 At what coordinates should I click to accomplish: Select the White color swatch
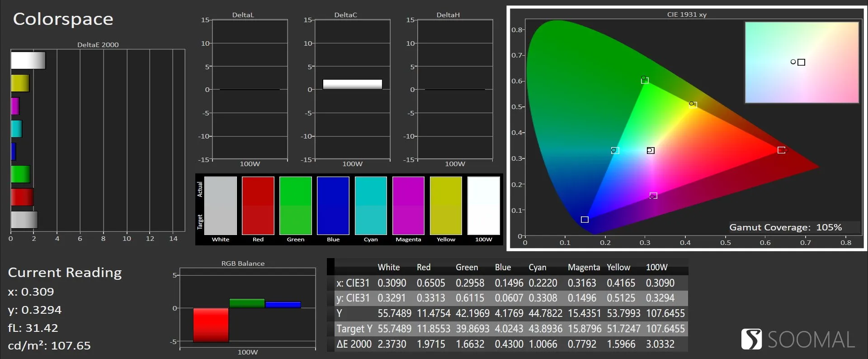(x=221, y=206)
